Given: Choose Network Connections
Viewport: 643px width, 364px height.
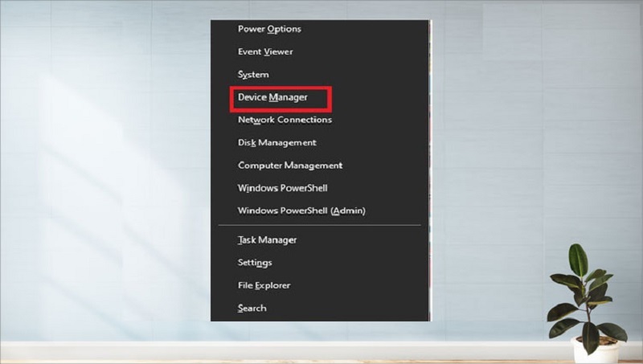Looking at the screenshot, I should tap(285, 120).
